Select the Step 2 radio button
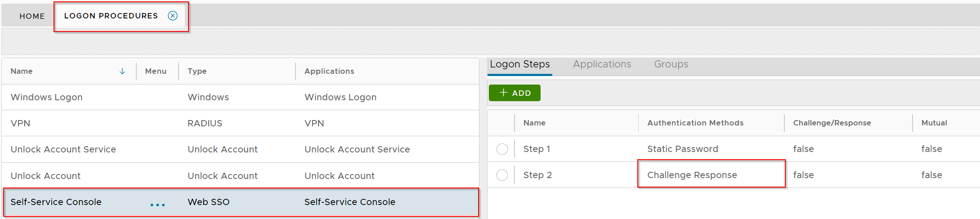Image resolution: width=980 pixels, height=219 pixels. point(502,175)
